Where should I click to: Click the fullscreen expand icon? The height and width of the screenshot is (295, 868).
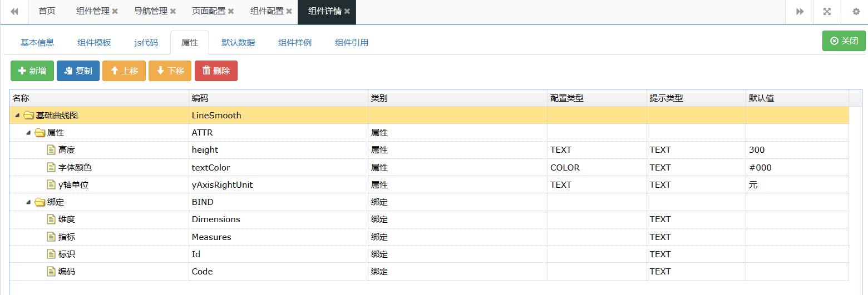point(827,12)
